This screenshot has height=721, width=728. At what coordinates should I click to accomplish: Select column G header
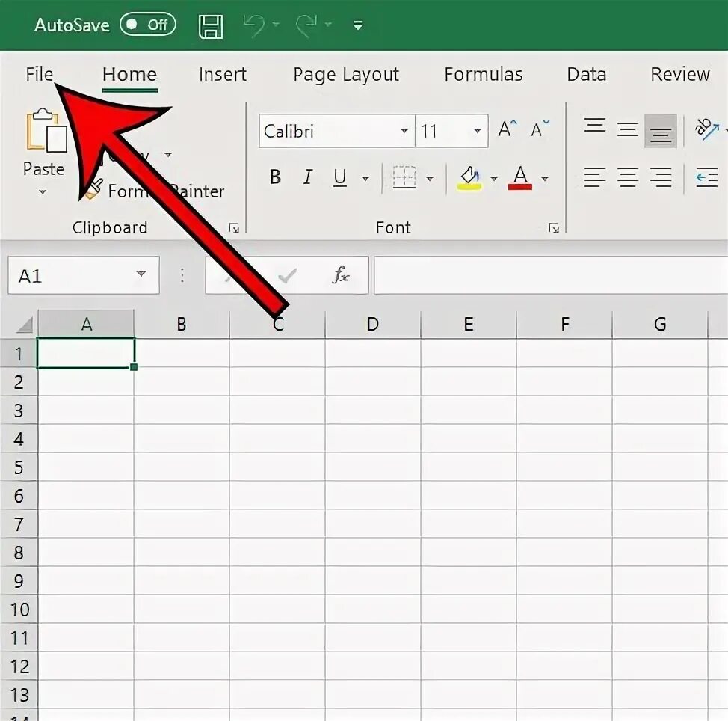(660, 324)
